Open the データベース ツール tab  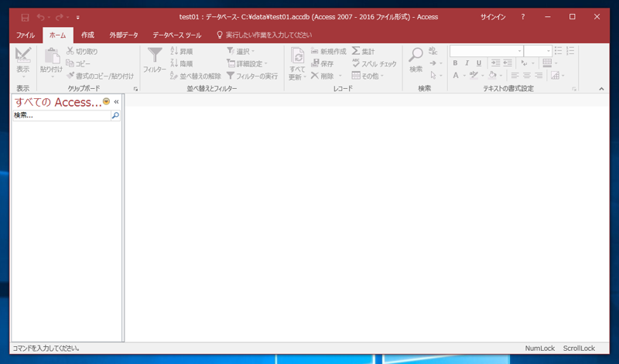(177, 35)
